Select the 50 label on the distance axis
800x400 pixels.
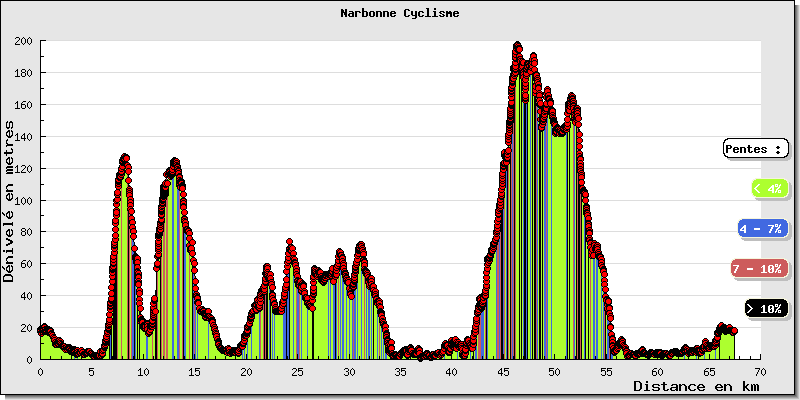pos(554,371)
